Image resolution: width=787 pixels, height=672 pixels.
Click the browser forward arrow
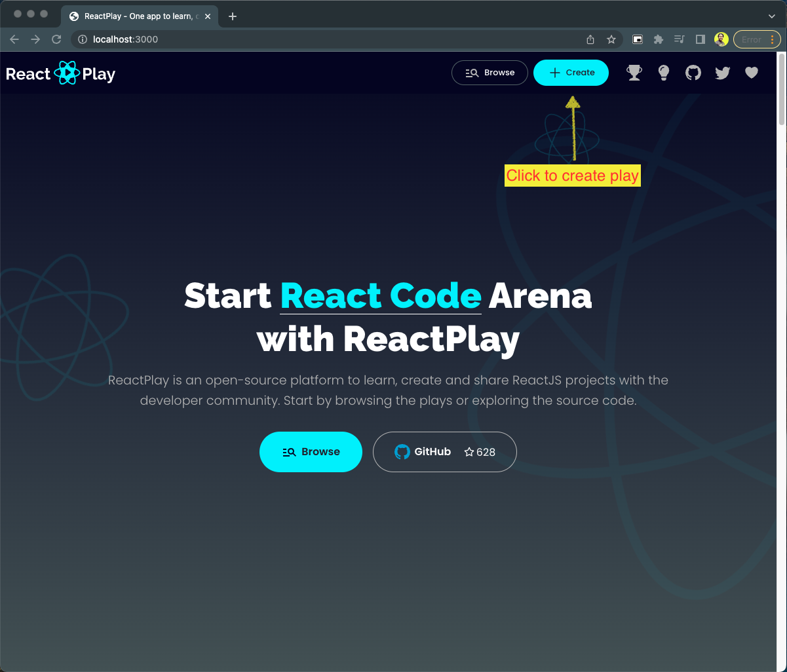tap(35, 39)
